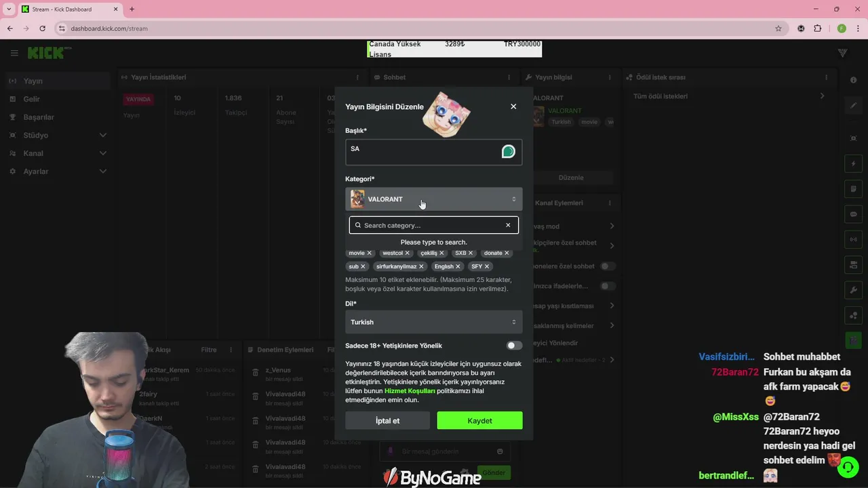Open the info icon in right toolbar
The image size is (868, 488).
click(853, 80)
